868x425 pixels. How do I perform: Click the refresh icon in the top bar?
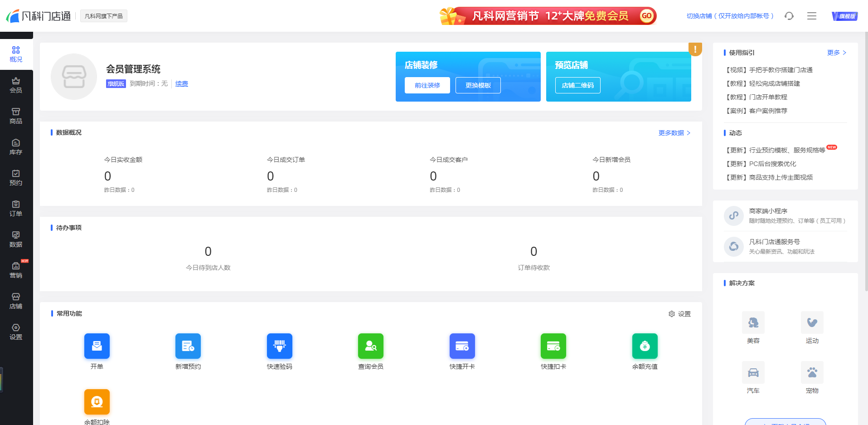point(789,15)
